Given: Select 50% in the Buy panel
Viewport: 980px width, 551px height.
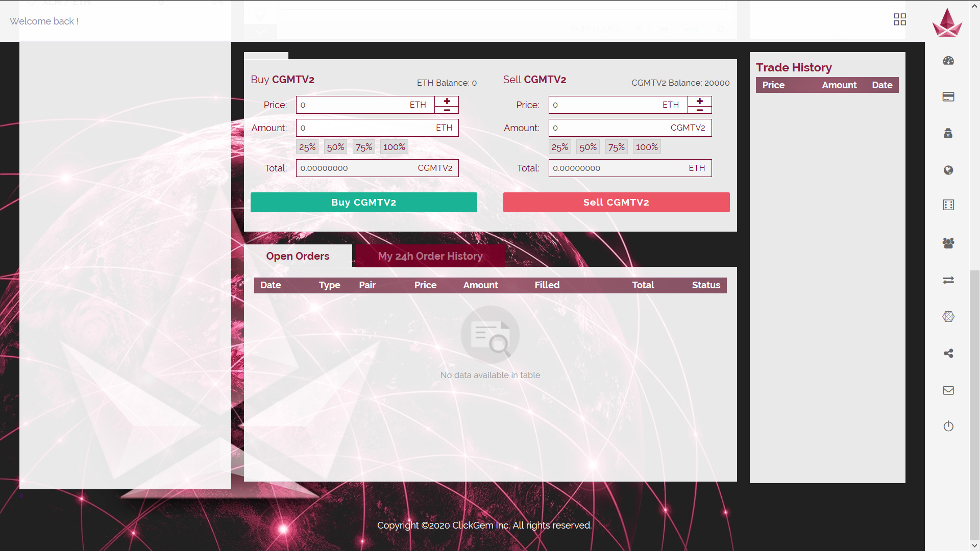Looking at the screenshot, I should [x=335, y=147].
